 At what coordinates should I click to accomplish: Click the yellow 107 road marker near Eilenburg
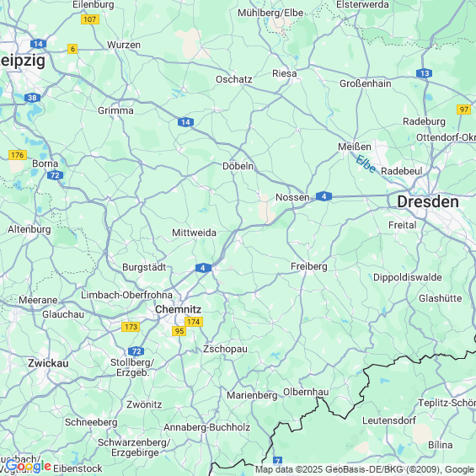[90, 19]
